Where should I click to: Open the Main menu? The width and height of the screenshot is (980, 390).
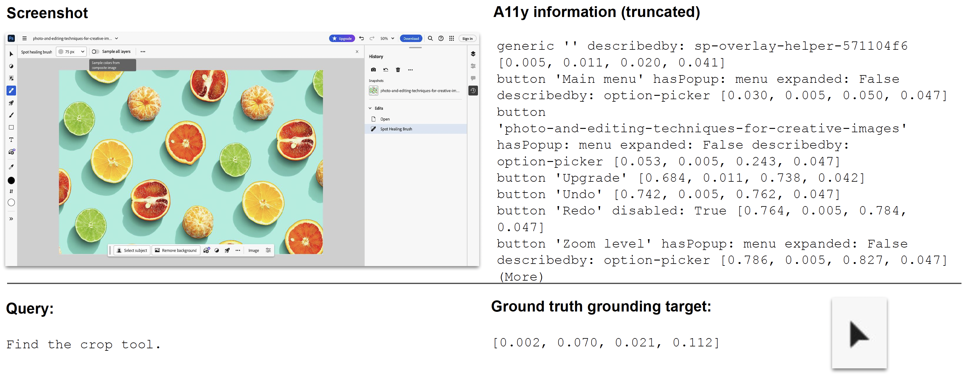click(24, 38)
